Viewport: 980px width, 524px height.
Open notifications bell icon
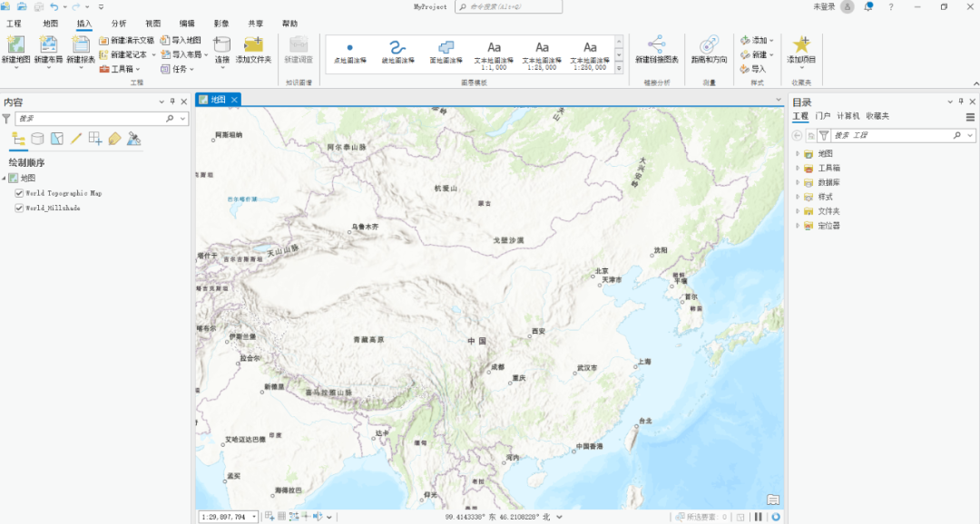click(x=868, y=6)
